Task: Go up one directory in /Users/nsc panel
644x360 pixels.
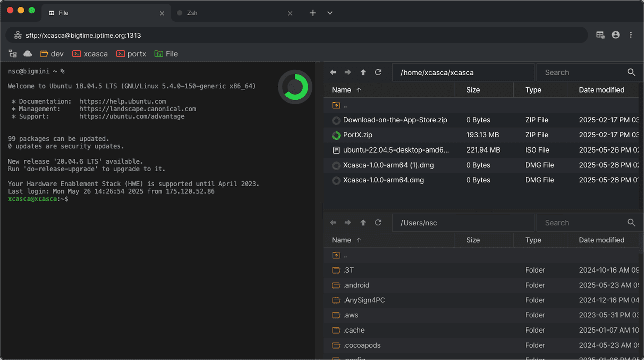Action: pos(363,223)
